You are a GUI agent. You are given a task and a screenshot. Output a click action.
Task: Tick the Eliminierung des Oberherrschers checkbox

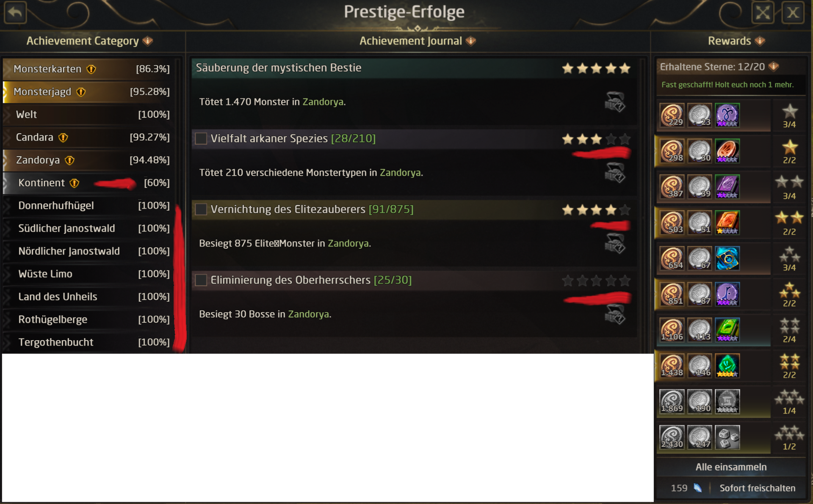201,280
